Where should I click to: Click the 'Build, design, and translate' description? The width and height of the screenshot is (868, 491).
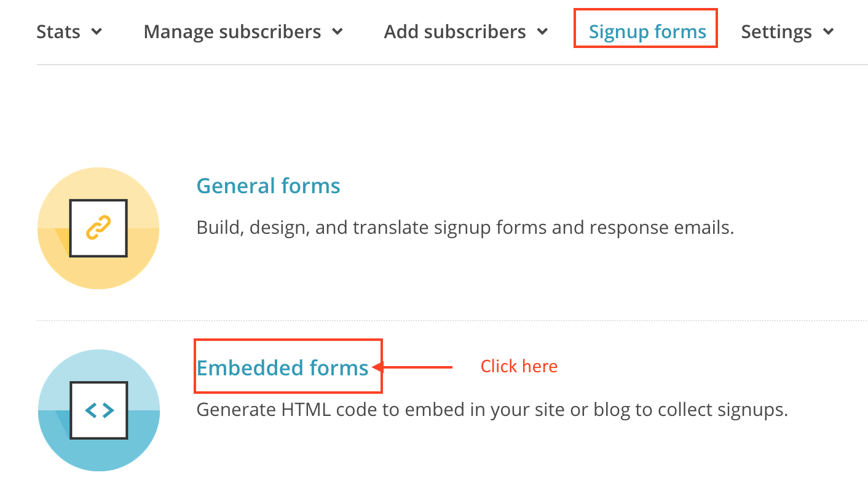coord(465,228)
